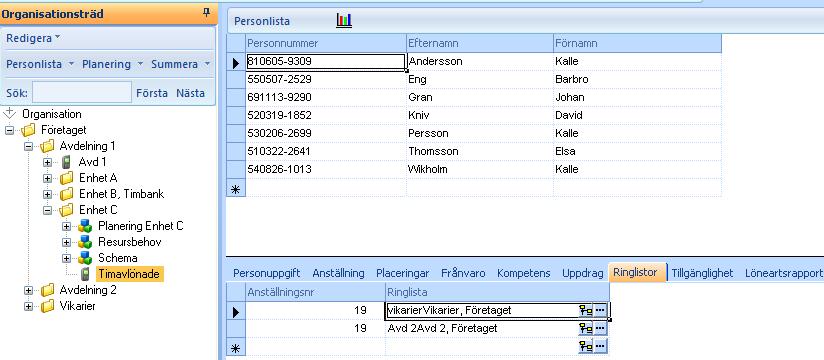Image resolution: width=824 pixels, height=360 pixels.
Task: Click the chart icon beside Personlista
Action: (x=344, y=21)
